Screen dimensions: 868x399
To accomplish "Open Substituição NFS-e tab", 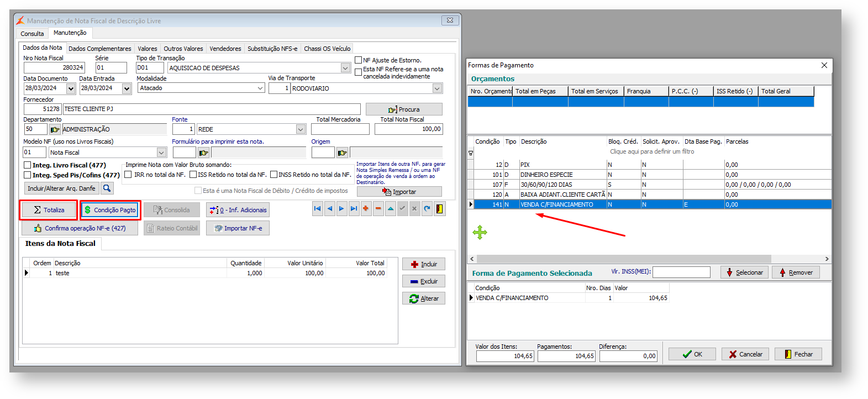I will (x=272, y=49).
